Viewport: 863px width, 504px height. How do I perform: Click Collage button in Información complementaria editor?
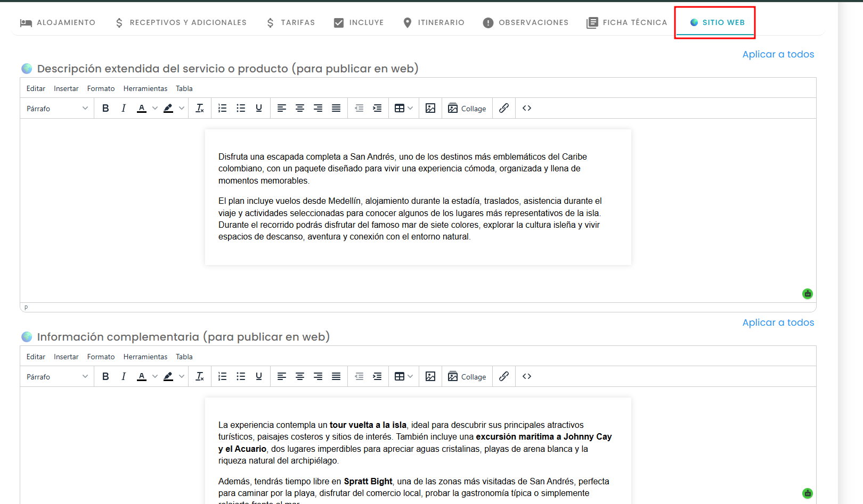tap(467, 376)
